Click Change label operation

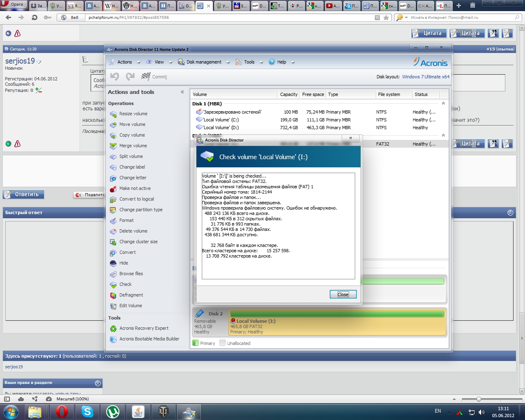[127, 167]
